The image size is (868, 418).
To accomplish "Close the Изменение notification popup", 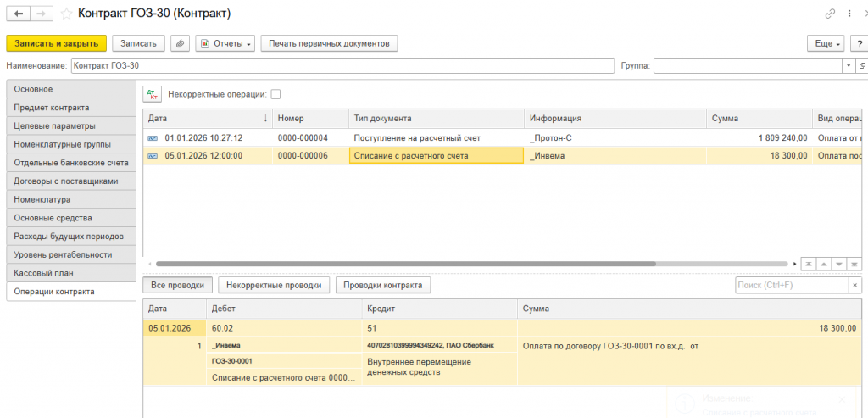I will coord(842,399).
